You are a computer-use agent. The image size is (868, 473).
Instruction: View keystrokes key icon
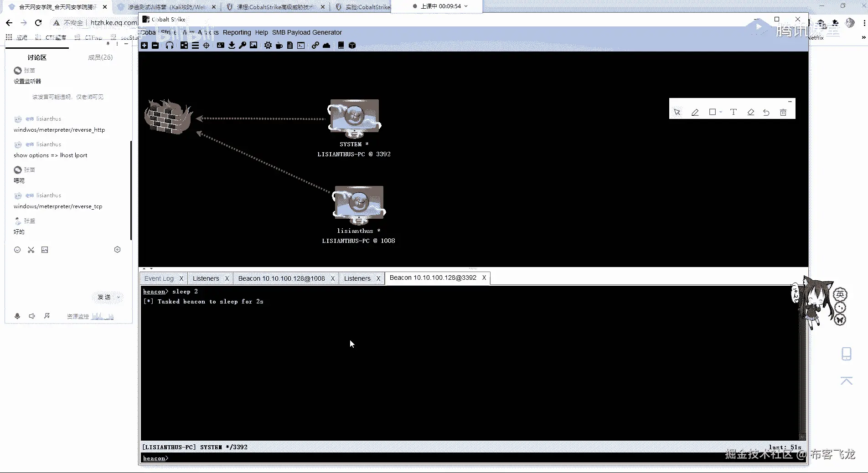243,45
